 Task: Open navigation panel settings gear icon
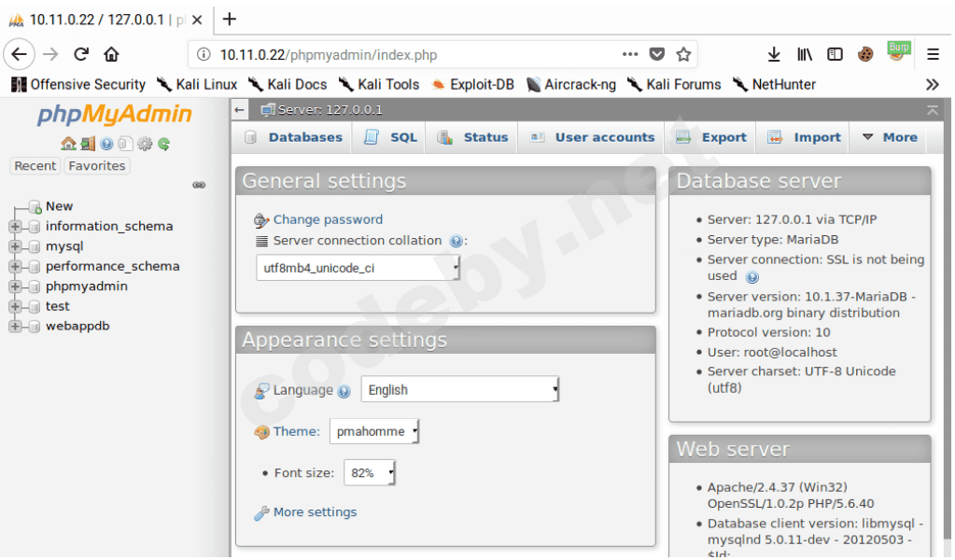click(x=145, y=144)
